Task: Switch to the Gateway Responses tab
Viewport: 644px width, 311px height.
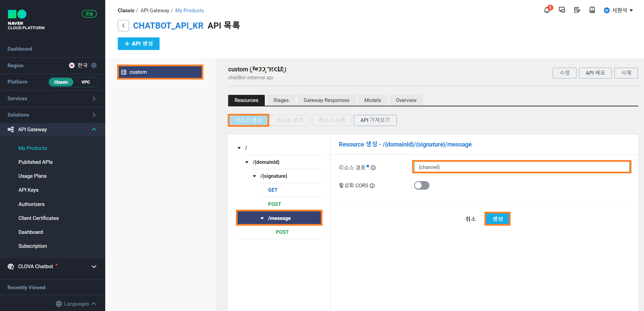Action: tap(327, 100)
